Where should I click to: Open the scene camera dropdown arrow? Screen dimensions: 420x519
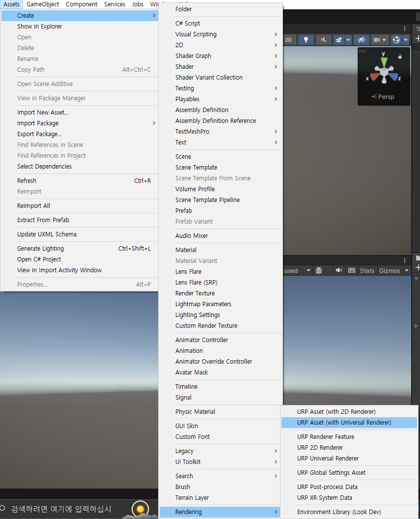tap(384, 40)
